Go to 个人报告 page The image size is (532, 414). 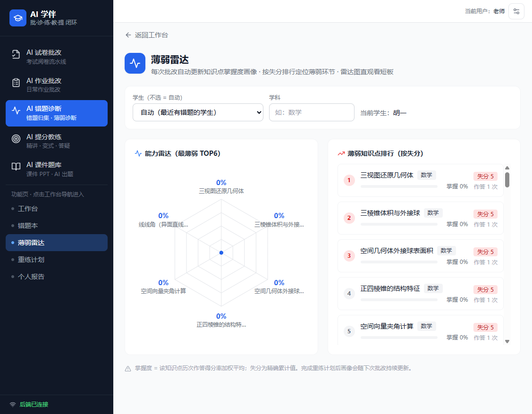pos(57,277)
